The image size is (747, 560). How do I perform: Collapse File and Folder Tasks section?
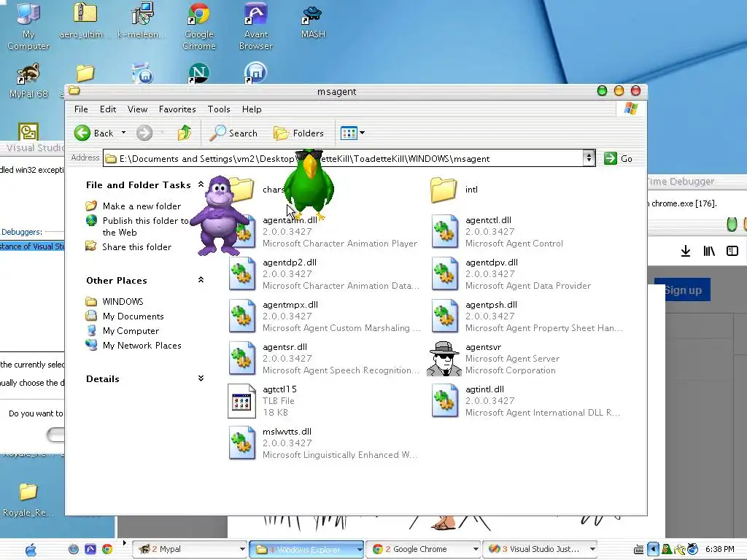[x=201, y=184]
